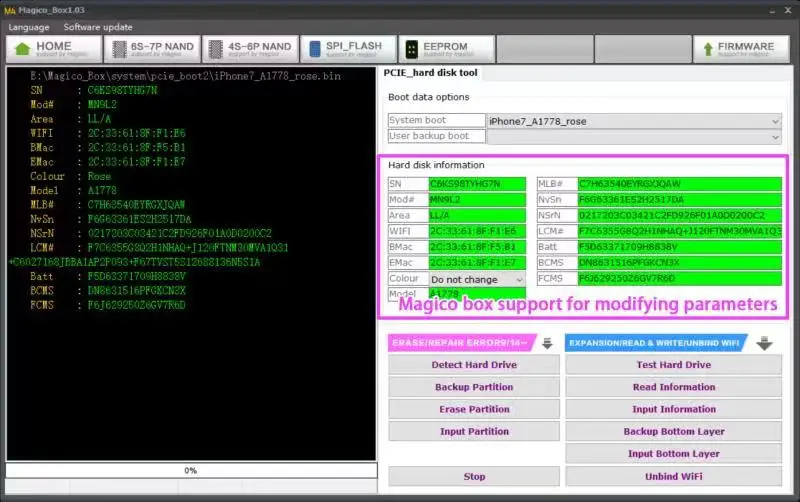Open the Language menu

(29, 27)
